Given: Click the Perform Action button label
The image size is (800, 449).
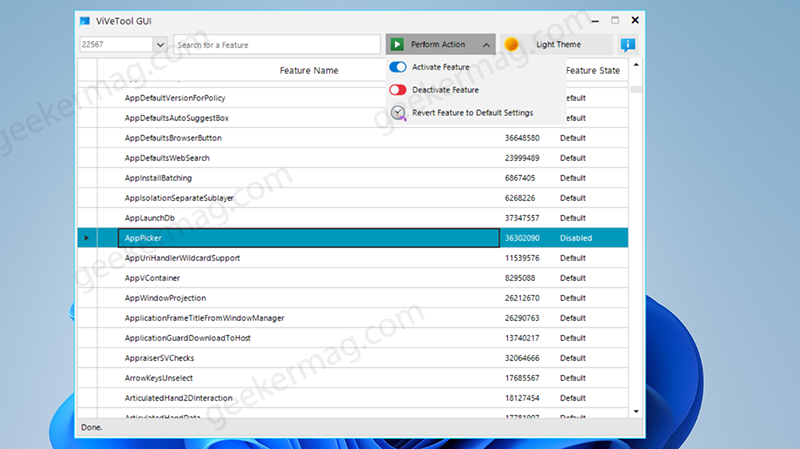Looking at the screenshot, I should pos(438,44).
